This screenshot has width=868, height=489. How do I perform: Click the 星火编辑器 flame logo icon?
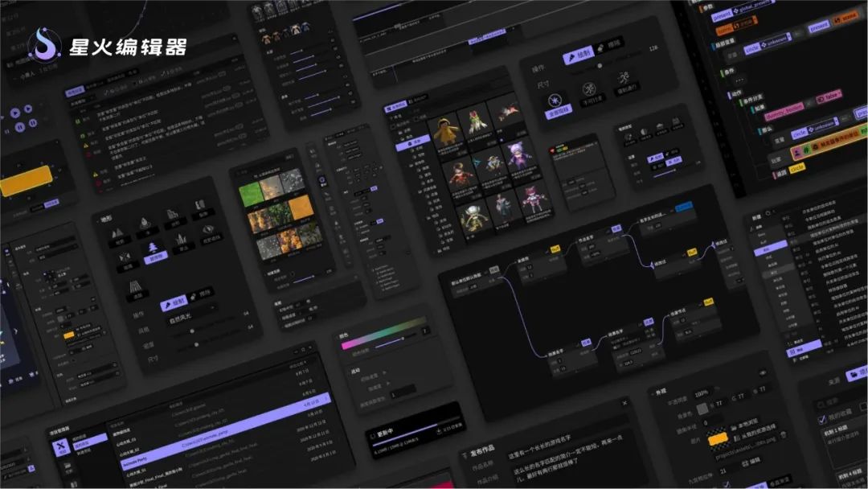pyautogui.click(x=45, y=43)
